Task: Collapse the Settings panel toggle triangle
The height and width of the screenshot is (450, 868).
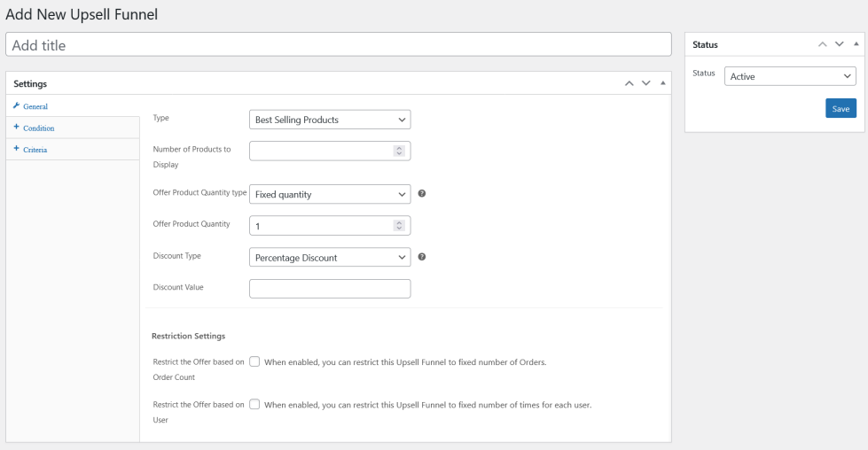Action: (x=662, y=83)
